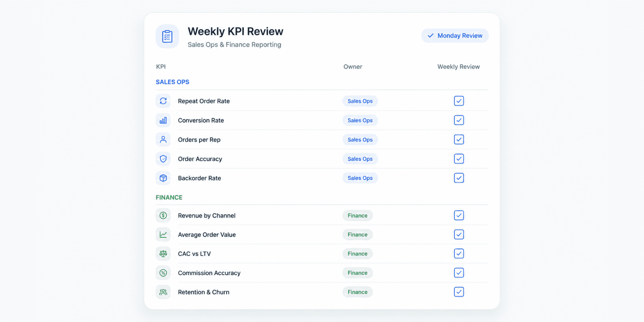Image resolution: width=644 pixels, height=322 pixels.
Task: Click the Weekly KPI Review title
Action: [235, 32]
